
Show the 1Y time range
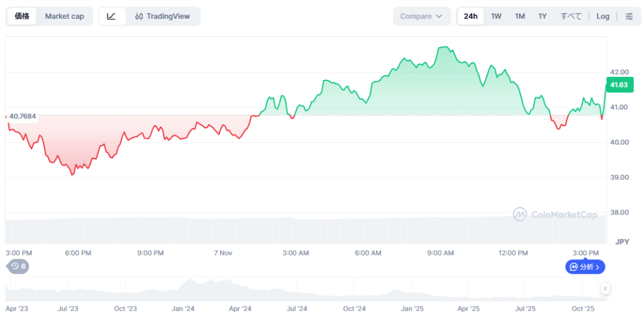tap(542, 16)
